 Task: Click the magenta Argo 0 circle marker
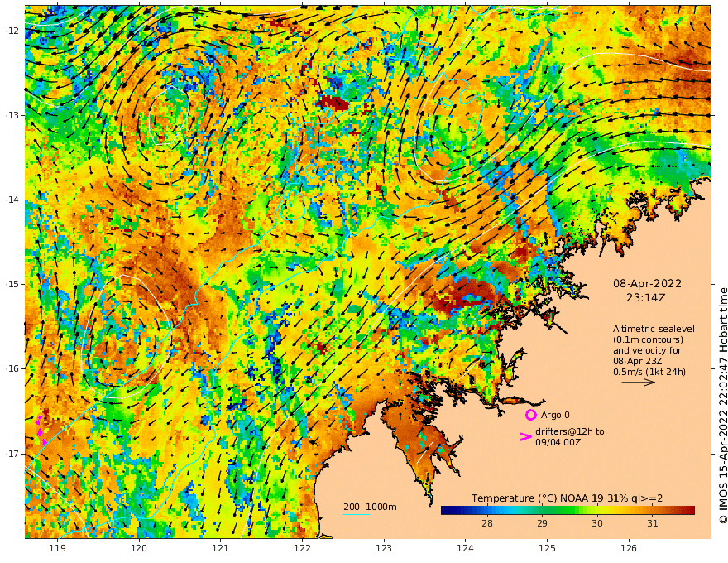point(530,415)
